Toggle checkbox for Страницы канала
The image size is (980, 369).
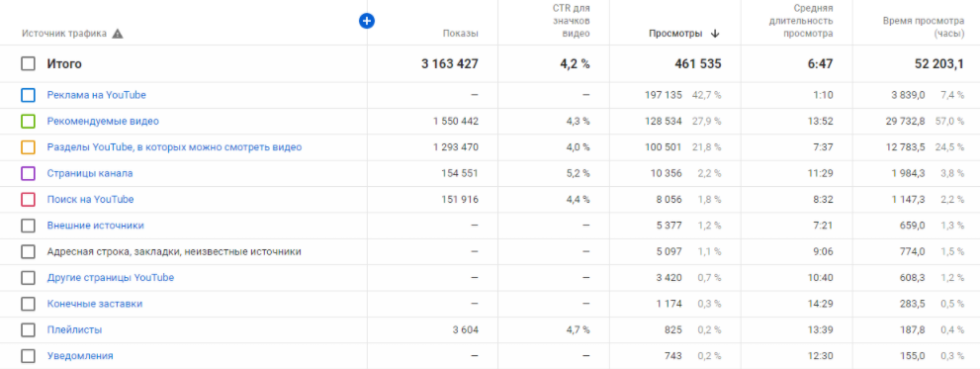[28, 173]
